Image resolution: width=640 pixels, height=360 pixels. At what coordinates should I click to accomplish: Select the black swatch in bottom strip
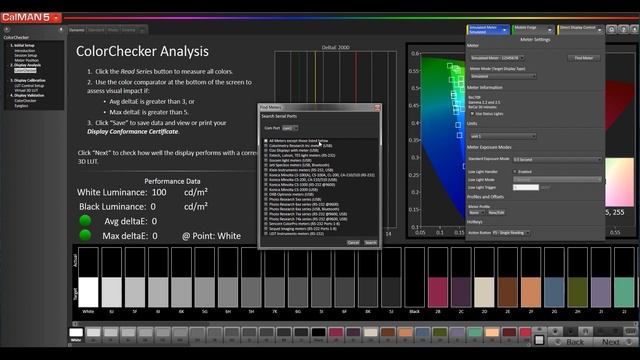pos(318,333)
